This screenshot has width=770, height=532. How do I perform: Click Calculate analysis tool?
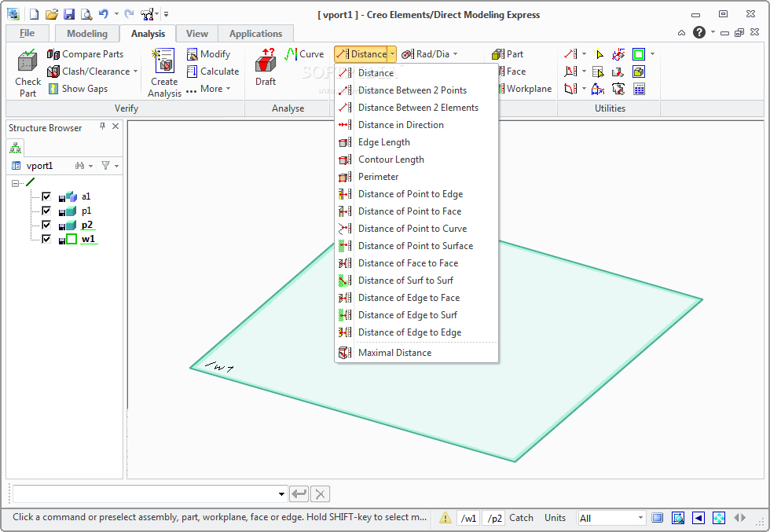coord(213,72)
